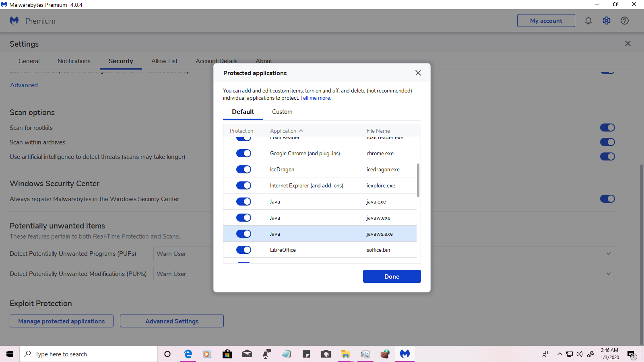
Task: Follow the Tell me more link
Action: (316, 98)
